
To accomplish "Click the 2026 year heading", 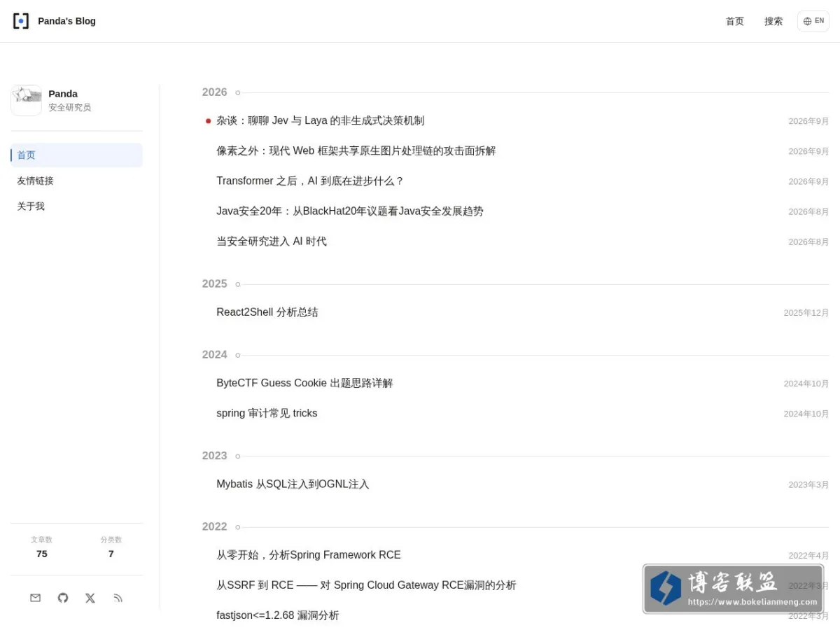I will click(x=214, y=92).
